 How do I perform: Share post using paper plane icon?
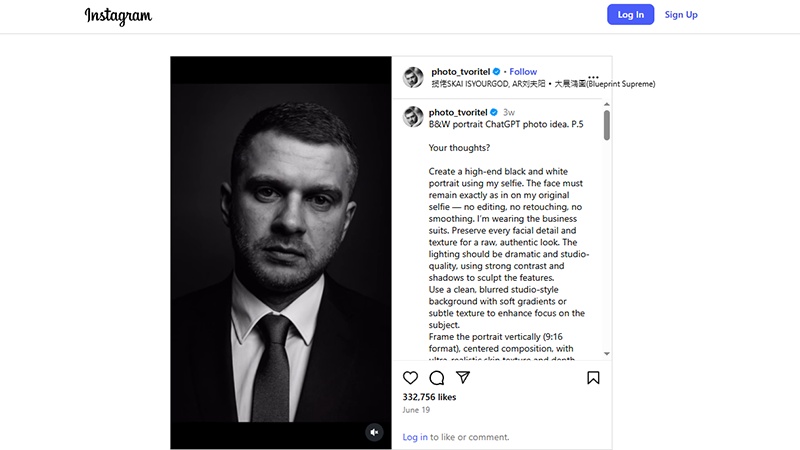(x=463, y=377)
